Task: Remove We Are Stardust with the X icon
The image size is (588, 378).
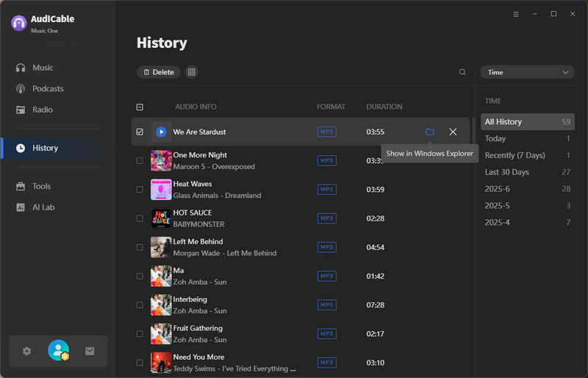Action: pyautogui.click(x=453, y=132)
